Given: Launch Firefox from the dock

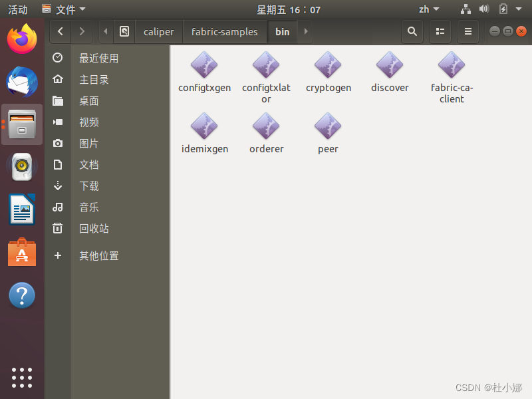Looking at the screenshot, I should click(x=22, y=39).
